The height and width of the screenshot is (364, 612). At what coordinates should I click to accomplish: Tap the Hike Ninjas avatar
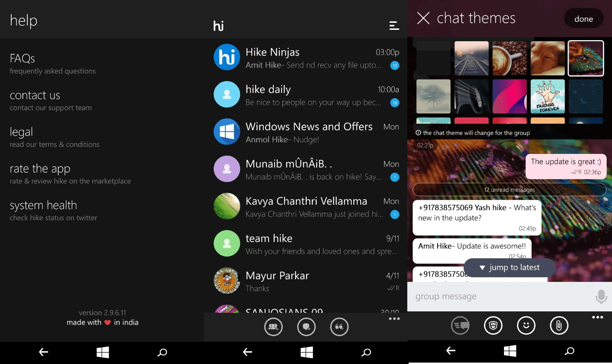click(227, 57)
